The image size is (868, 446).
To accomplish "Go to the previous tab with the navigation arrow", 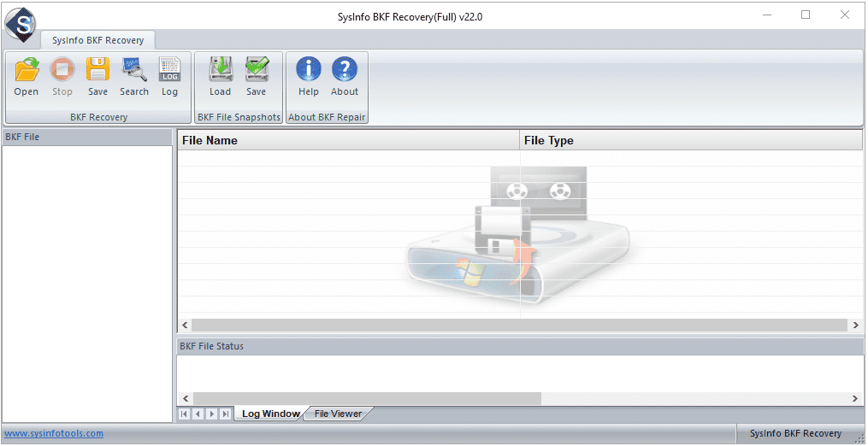I will (198, 414).
